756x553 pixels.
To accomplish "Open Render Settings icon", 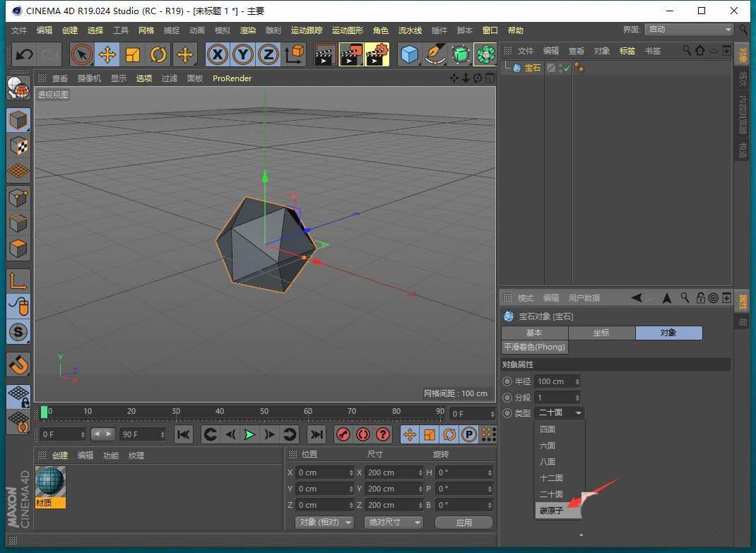I will (x=377, y=54).
